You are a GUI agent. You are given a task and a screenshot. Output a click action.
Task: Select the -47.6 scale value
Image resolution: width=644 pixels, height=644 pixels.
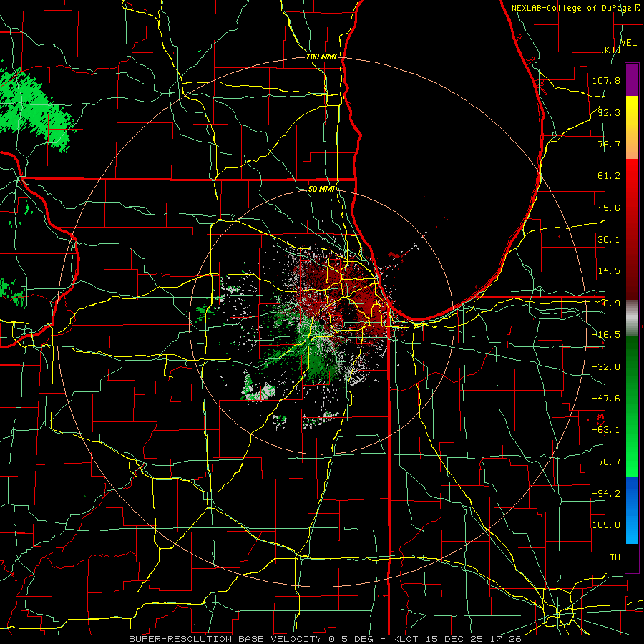coord(606,399)
